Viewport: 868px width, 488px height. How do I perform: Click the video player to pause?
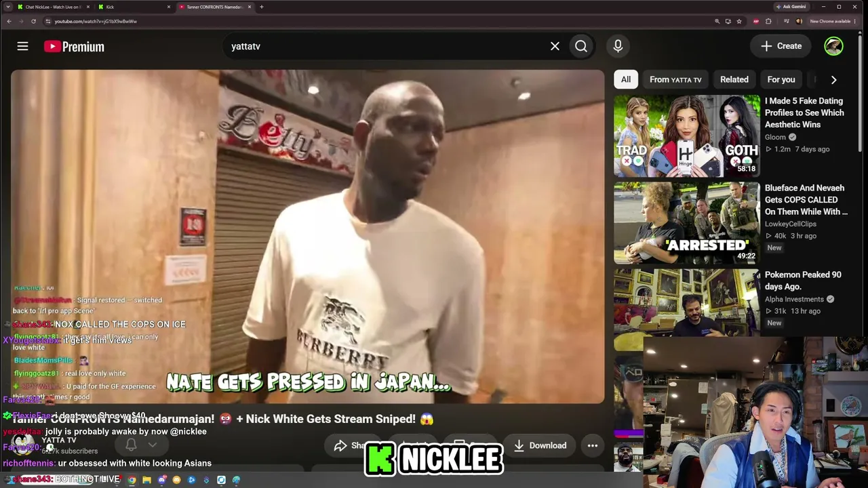pyautogui.click(x=307, y=237)
